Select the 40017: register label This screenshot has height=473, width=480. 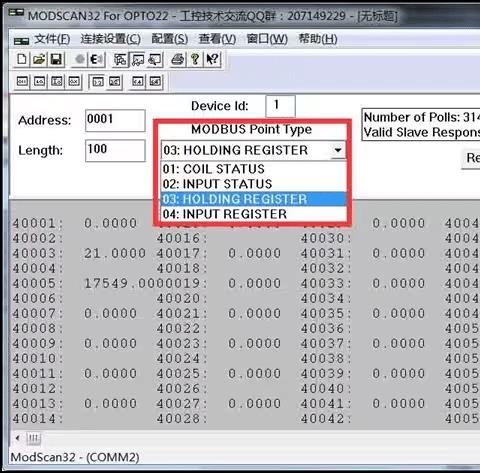coord(182,253)
